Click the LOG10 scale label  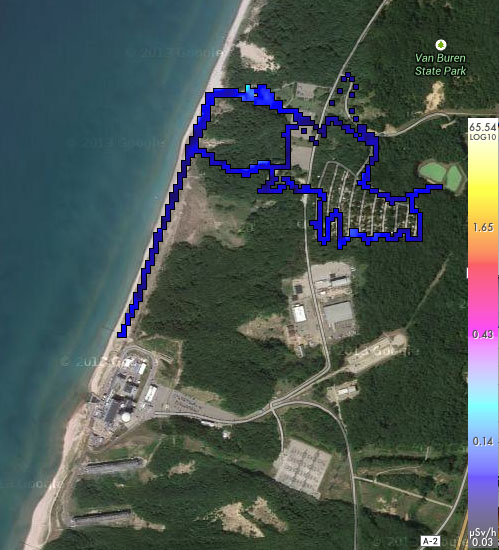coord(483,137)
